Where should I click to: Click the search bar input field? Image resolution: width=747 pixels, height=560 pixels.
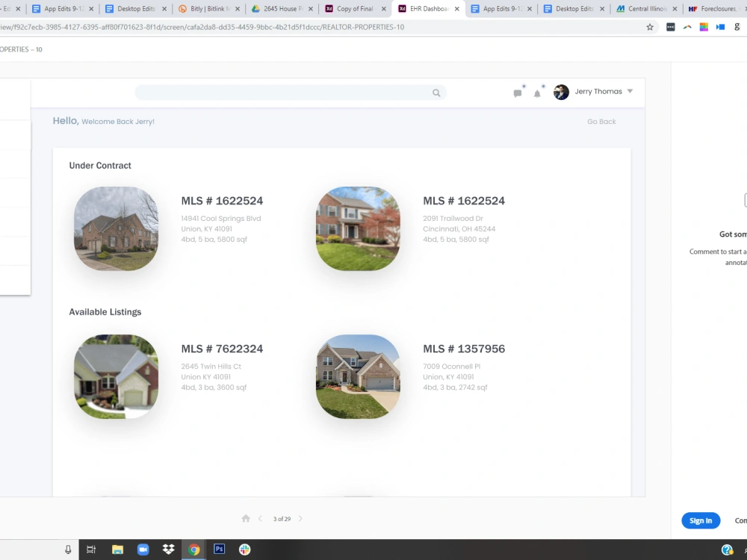tap(291, 93)
